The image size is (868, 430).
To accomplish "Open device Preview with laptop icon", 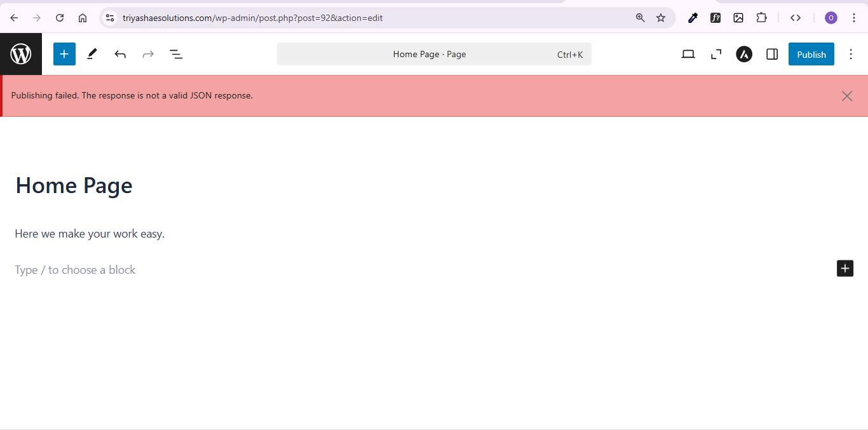I will click(x=688, y=54).
